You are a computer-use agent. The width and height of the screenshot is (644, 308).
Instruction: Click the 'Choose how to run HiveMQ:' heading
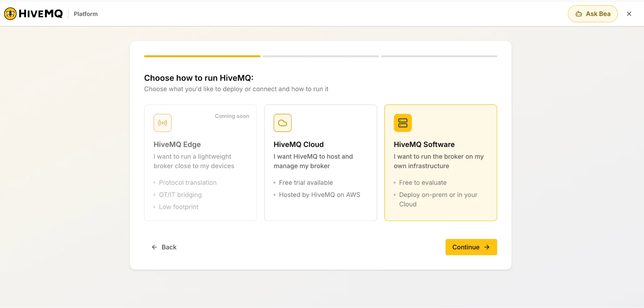click(199, 78)
